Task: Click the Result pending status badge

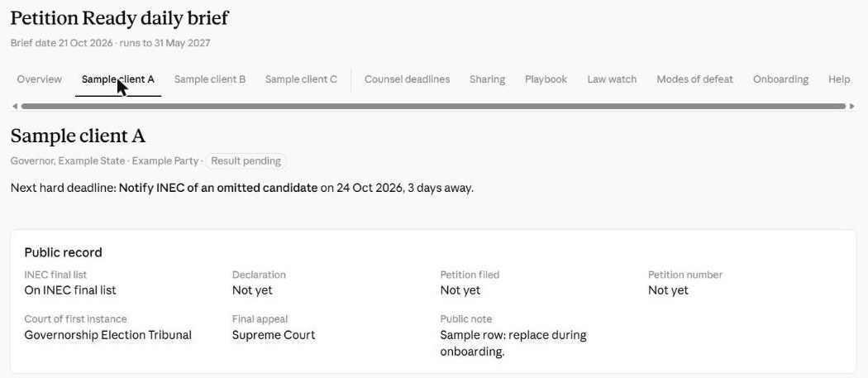Action: (x=246, y=161)
